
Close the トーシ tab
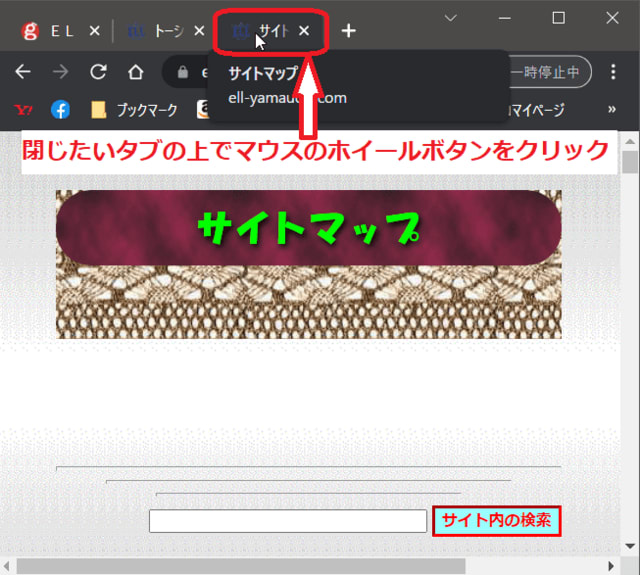pos(199,31)
